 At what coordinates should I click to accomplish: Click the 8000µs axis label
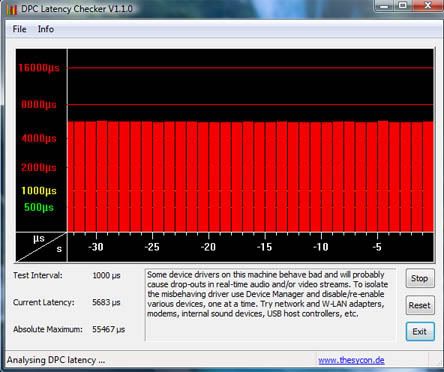pyautogui.click(x=39, y=105)
